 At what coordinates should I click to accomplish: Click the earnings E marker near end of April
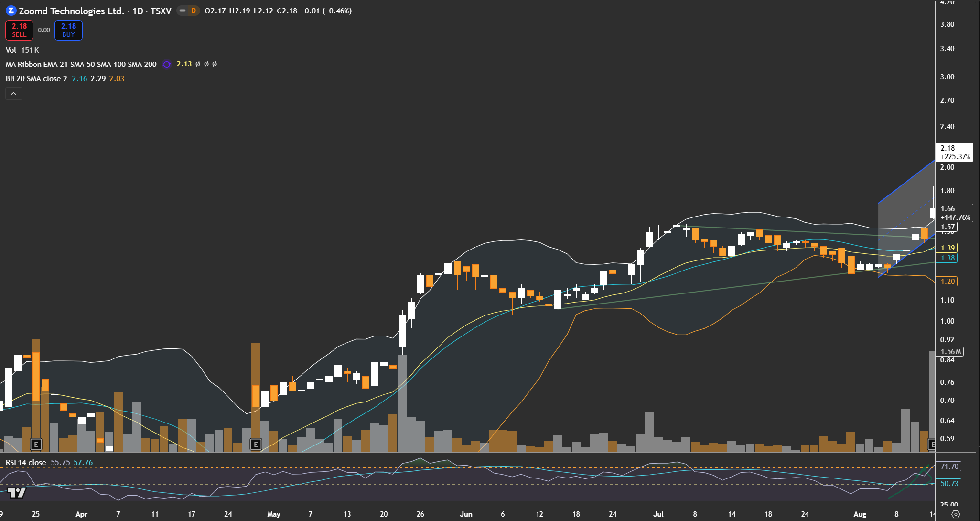point(256,445)
